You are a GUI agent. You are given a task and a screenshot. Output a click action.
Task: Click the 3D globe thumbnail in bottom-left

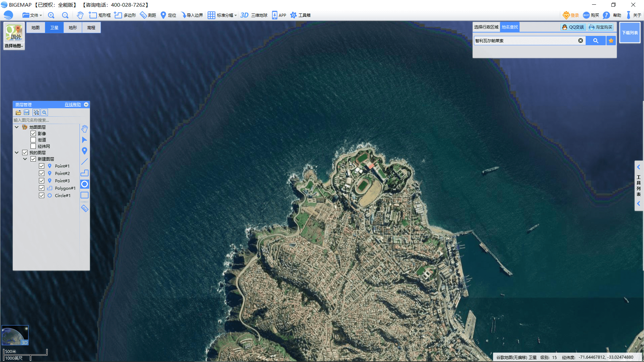click(x=15, y=337)
